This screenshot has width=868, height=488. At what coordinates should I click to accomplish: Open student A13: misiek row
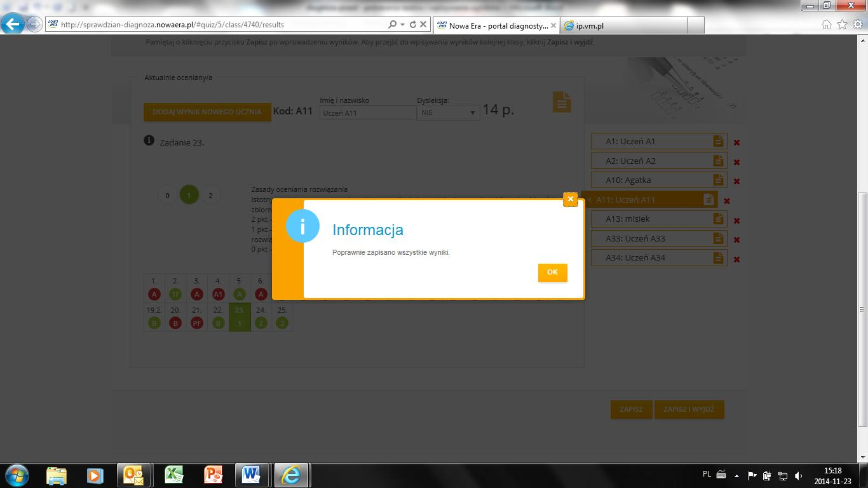[659, 219]
